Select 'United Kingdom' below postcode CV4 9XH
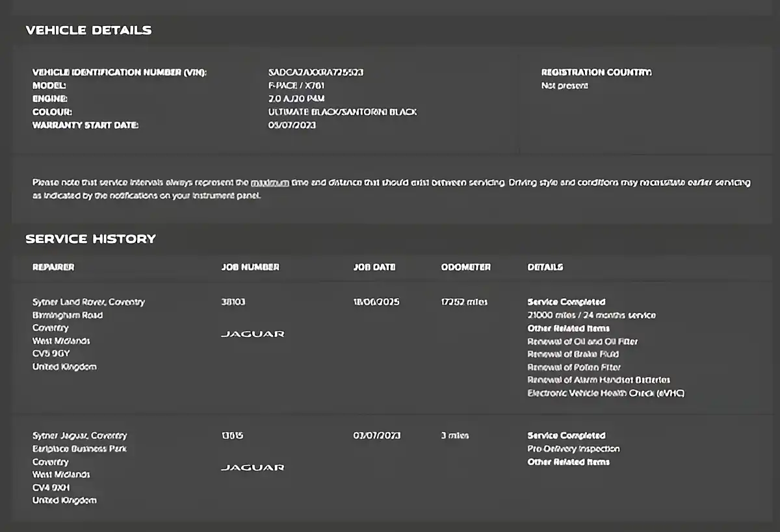The width and height of the screenshot is (780, 532). tap(64, 501)
